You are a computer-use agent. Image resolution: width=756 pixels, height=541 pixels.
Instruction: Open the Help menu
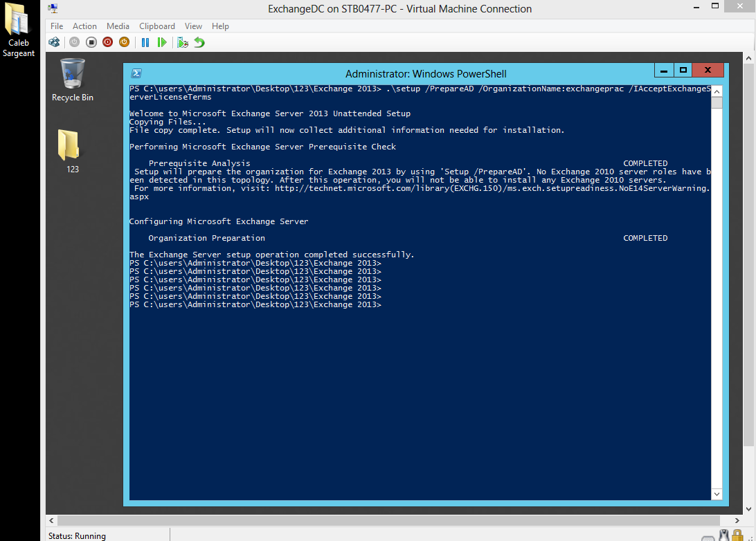(220, 26)
